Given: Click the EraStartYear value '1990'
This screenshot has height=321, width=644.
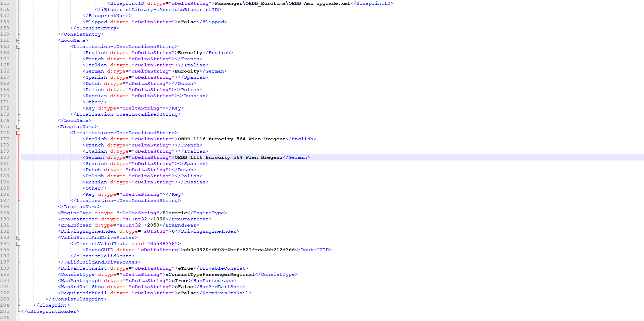Looking at the screenshot, I should click(x=159, y=219).
